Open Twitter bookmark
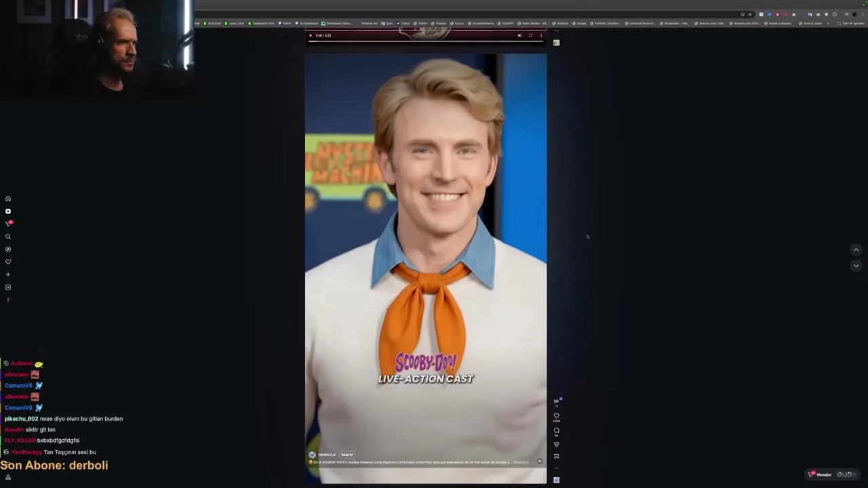Image resolution: width=868 pixels, height=488 pixels. point(420,24)
